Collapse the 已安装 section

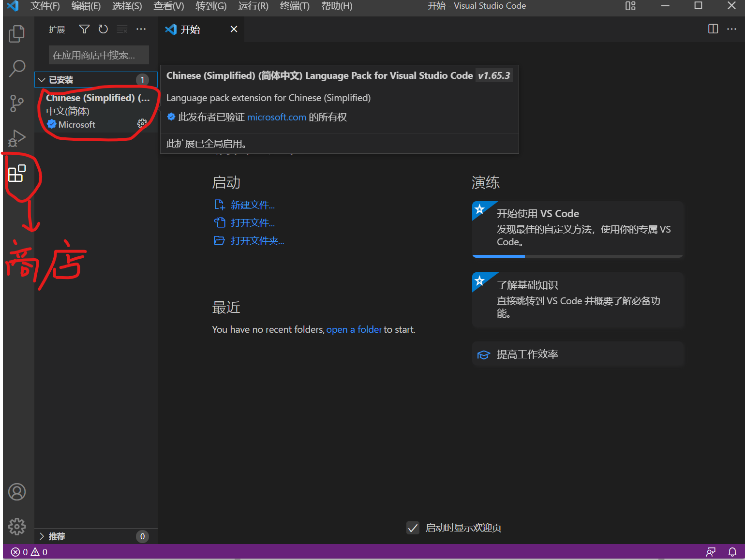[x=96, y=80]
